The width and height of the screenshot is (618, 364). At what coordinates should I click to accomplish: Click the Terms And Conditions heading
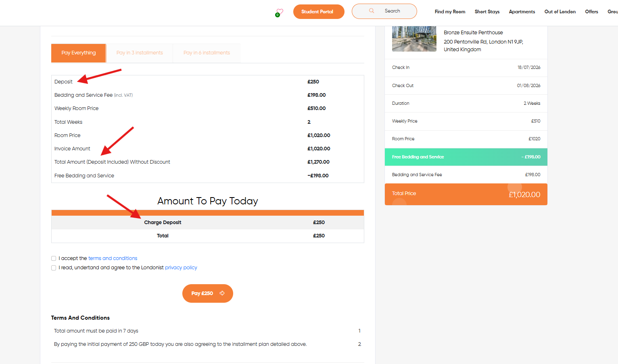(80, 318)
